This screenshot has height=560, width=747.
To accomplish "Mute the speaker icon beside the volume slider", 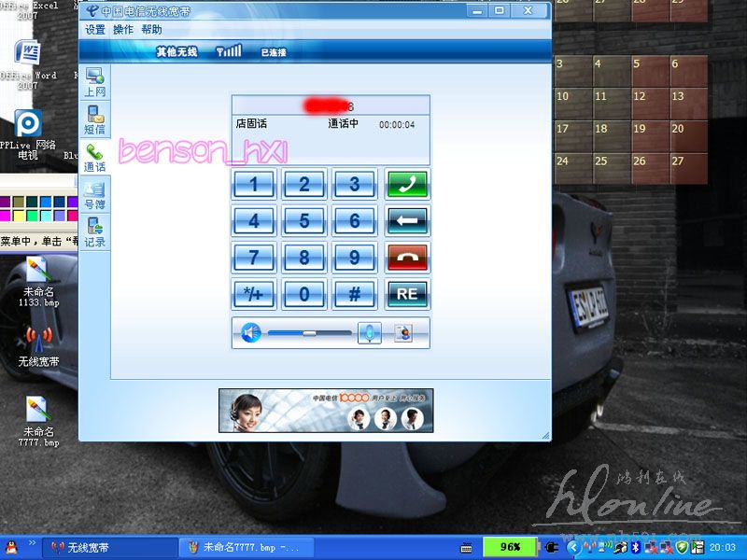I will point(249,332).
